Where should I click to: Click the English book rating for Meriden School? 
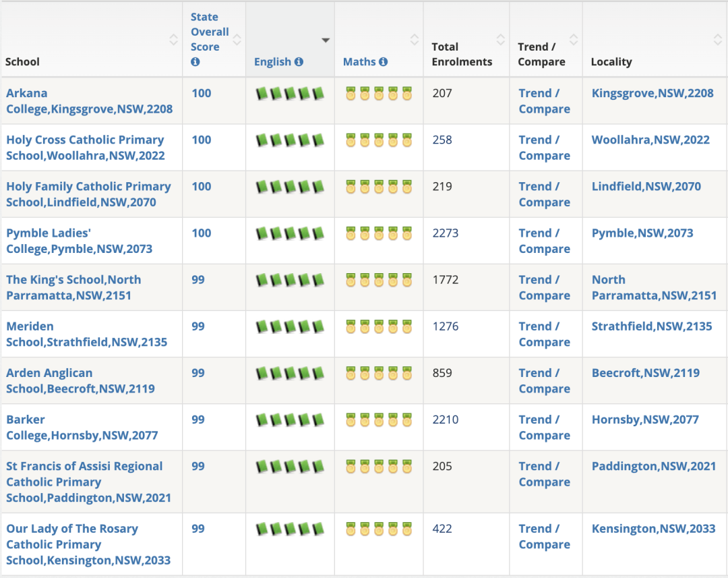click(x=290, y=326)
